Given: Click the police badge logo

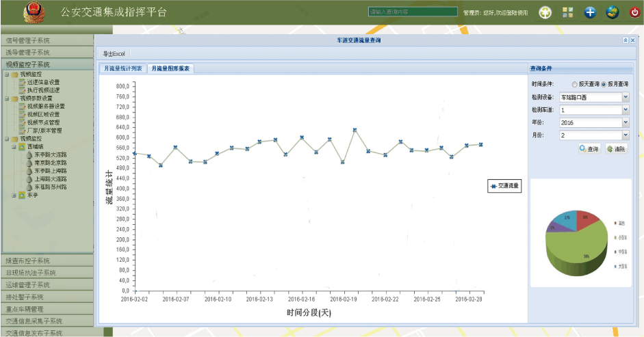Looking at the screenshot, I should click(x=31, y=12).
